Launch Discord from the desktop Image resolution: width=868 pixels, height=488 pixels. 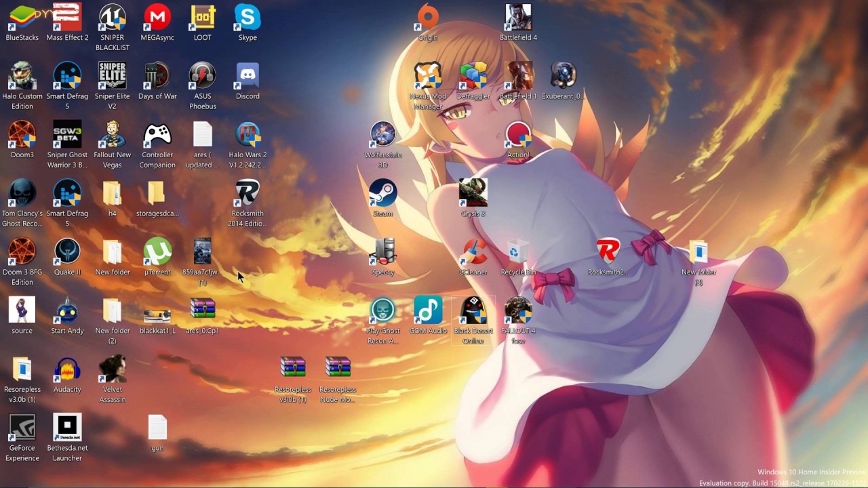pyautogui.click(x=248, y=76)
